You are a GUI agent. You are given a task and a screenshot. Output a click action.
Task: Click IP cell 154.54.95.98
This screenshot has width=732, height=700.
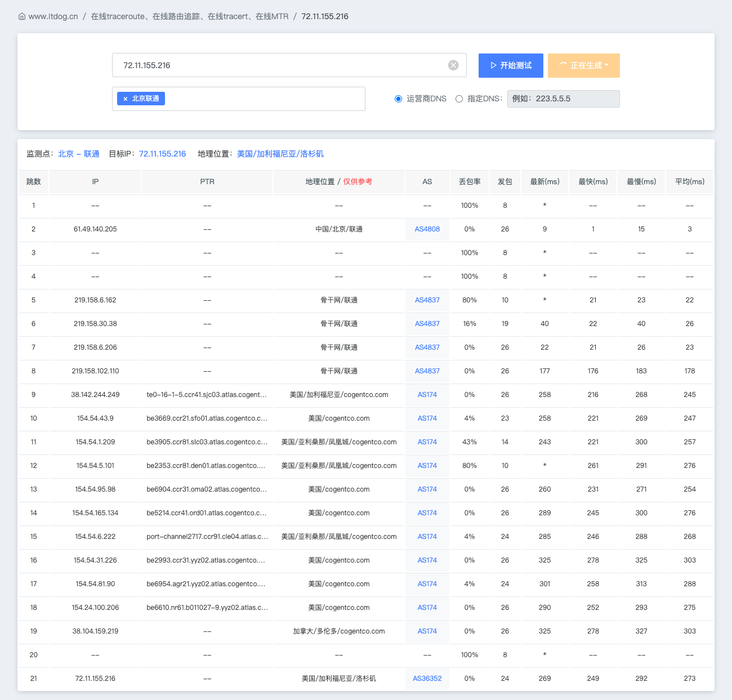tap(95, 489)
